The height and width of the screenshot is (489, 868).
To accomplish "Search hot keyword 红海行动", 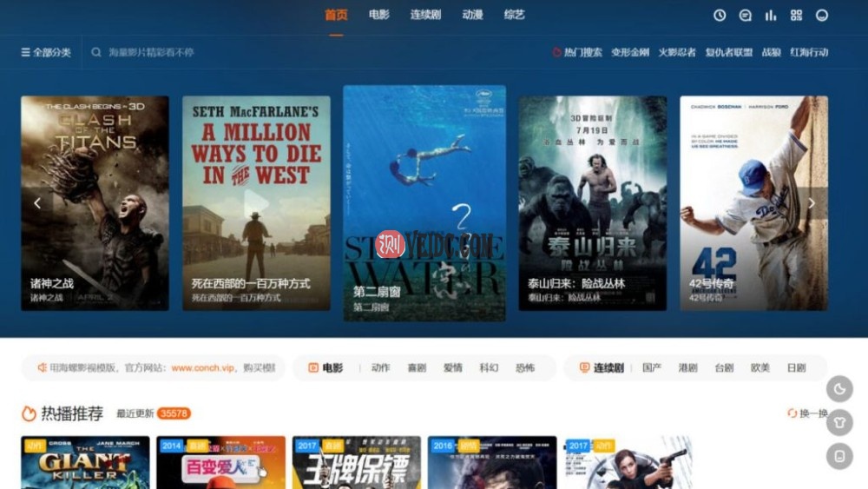I will (x=809, y=52).
